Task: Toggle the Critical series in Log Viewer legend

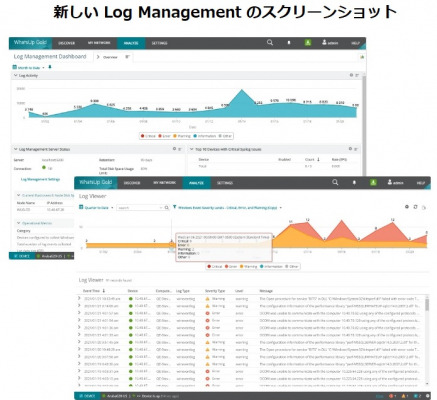Action: [x=215, y=266]
